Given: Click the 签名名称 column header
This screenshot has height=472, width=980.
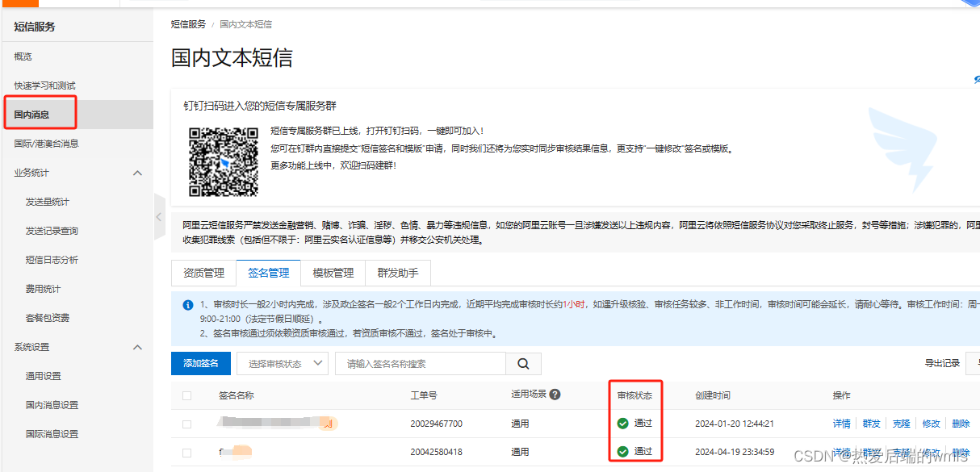Looking at the screenshot, I should click(x=237, y=395).
